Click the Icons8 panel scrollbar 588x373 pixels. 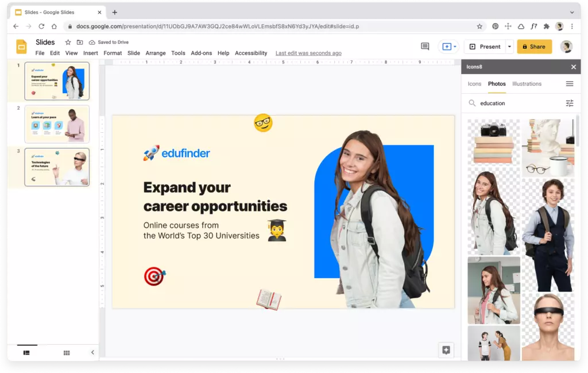click(578, 132)
